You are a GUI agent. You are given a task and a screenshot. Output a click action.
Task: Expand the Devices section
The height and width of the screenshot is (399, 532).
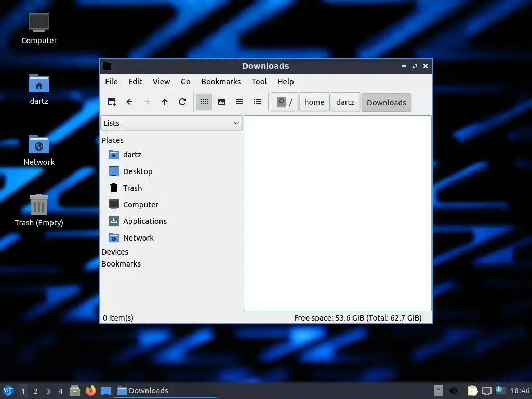tap(115, 252)
